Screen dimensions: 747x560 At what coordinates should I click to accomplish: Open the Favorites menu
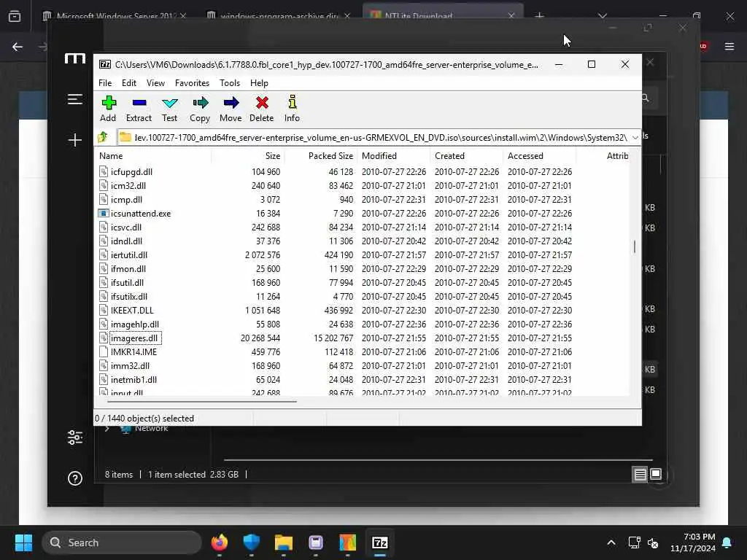click(x=192, y=83)
